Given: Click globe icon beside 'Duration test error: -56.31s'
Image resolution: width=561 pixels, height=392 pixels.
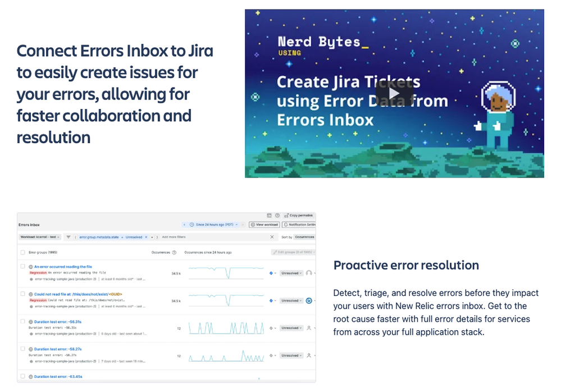Looking at the screenshot, I should [31, 322].
